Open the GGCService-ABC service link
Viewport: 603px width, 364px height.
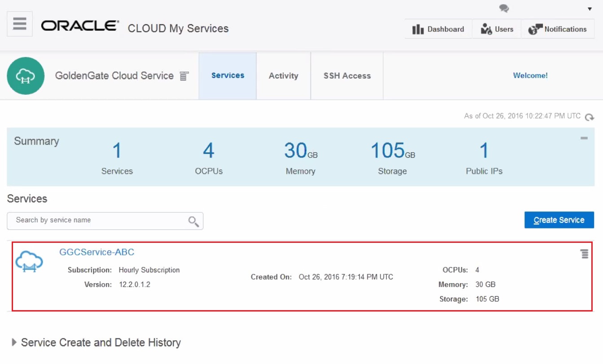(97, 252)
